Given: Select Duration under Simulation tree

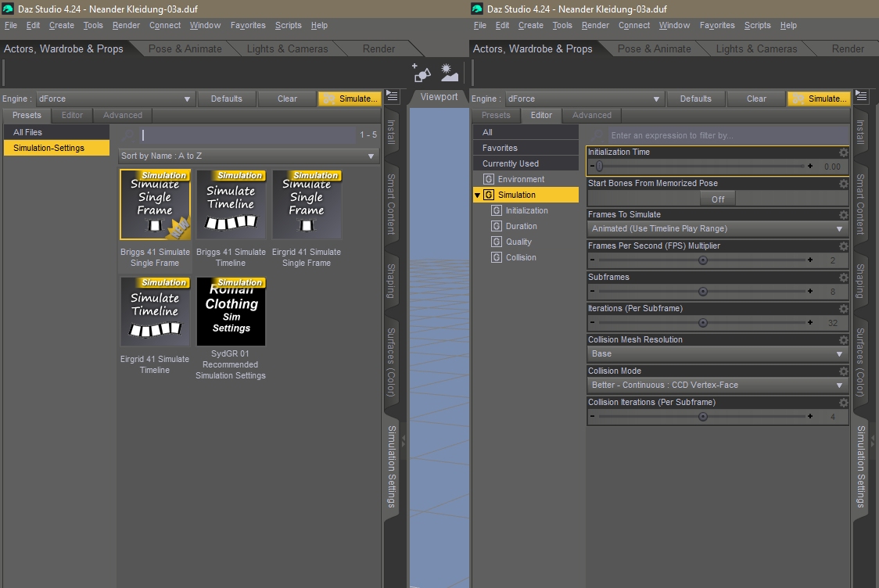Looking at the screenshot, I should (522, 227).
